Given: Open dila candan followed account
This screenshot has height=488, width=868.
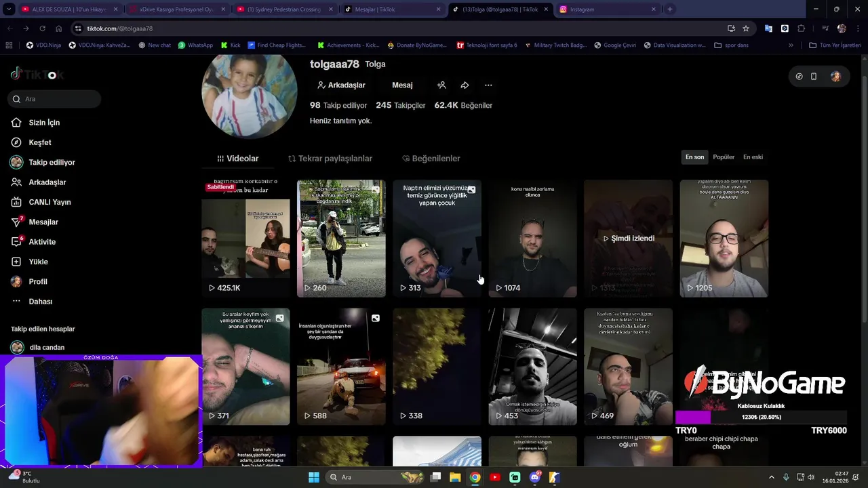Looking at the screenshot, I should click(x=37, y=348).
